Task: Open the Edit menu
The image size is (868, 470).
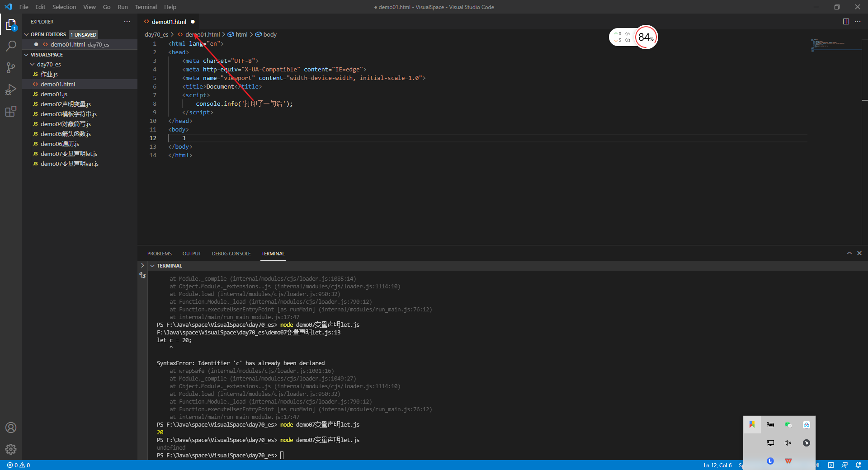Action: 40,7
